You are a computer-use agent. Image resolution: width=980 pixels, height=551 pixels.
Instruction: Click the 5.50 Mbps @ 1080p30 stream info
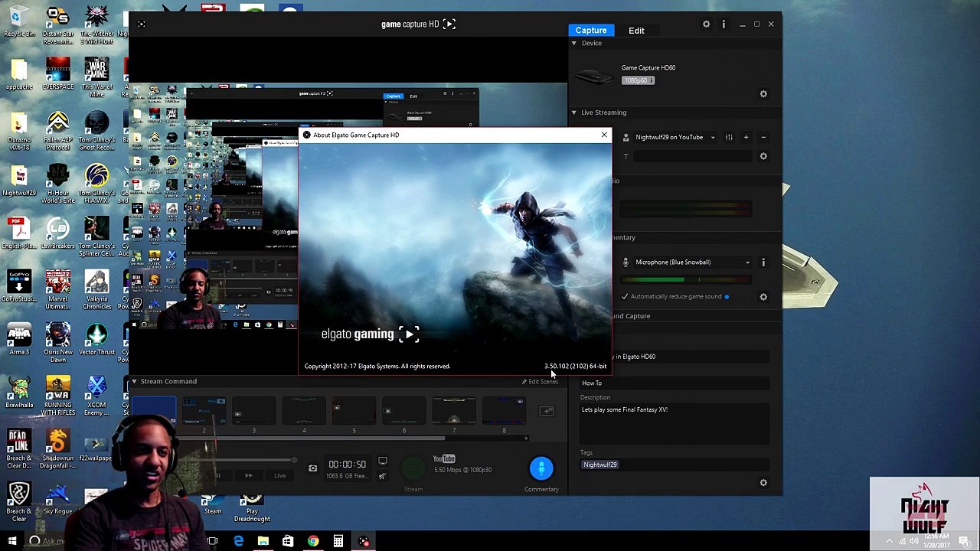coord(463,470)
